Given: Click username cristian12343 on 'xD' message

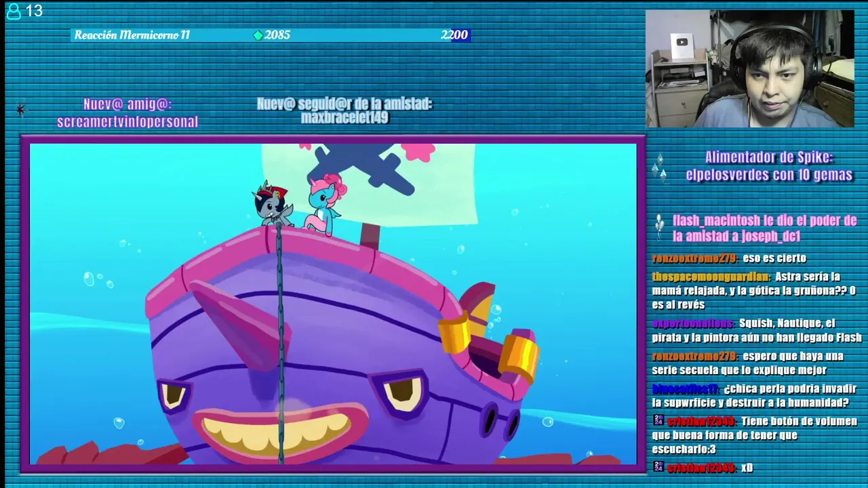Looking at the screenshot, I should pos(702,468).
